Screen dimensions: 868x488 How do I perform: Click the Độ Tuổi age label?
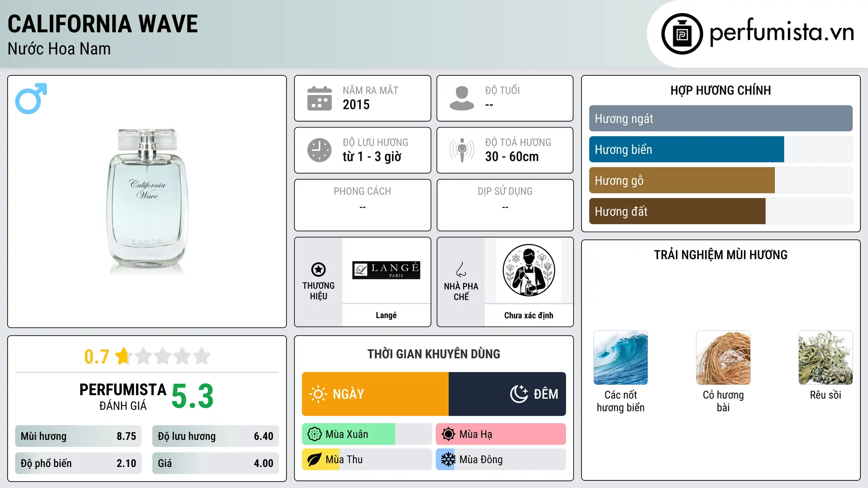[502, 90]
